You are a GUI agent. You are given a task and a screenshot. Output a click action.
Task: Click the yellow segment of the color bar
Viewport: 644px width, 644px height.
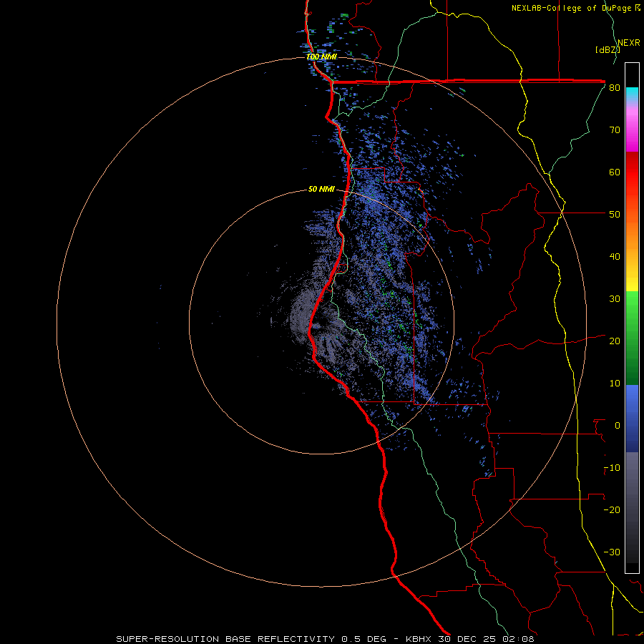pos(632,279)
